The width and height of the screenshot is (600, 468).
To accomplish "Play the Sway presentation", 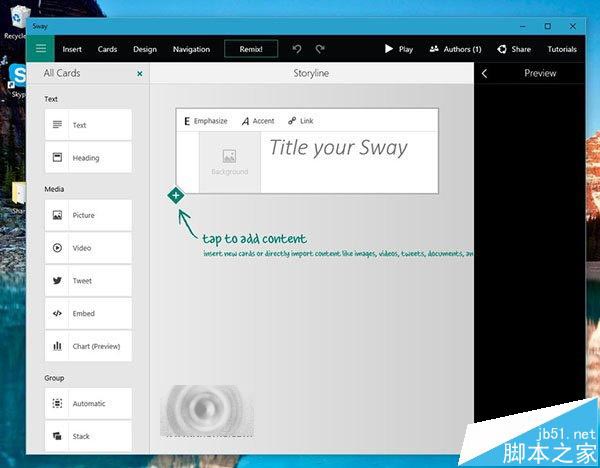I will point(399,49).
